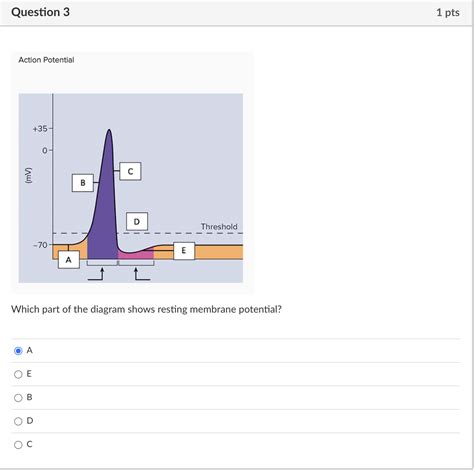Click the -70 axis tick label
Viewport: 474px width, 470px height.
41,245
